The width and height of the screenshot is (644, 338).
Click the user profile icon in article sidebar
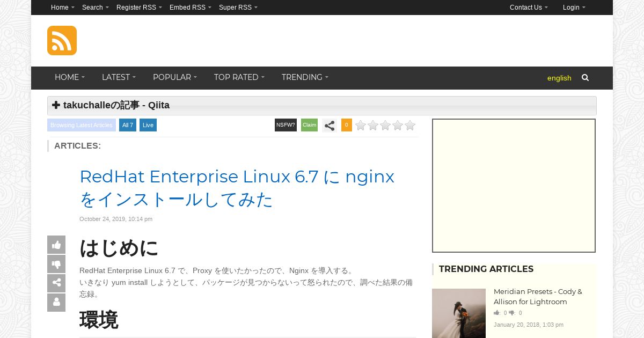56,303
